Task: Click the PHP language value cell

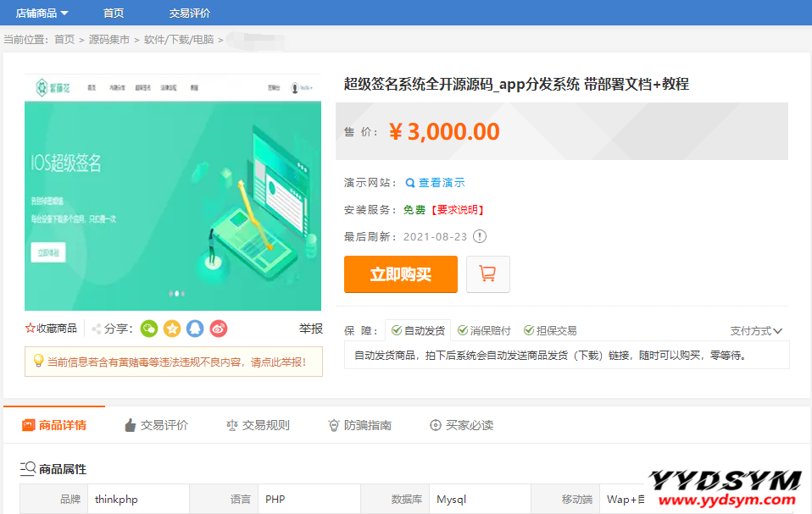Action: click(x=309, y=499)
